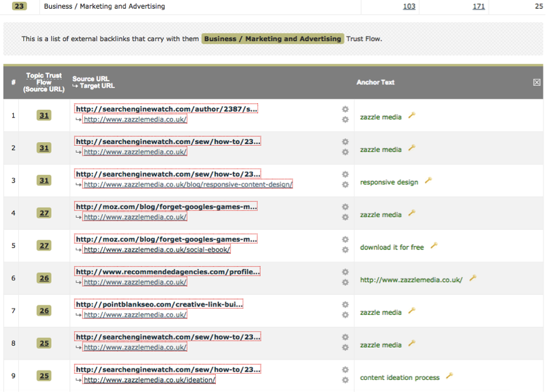Open the searchenginewatch.com author source URL
Image resolution: width=546 pixels, height=392 pixels.
tap(167, 109)
